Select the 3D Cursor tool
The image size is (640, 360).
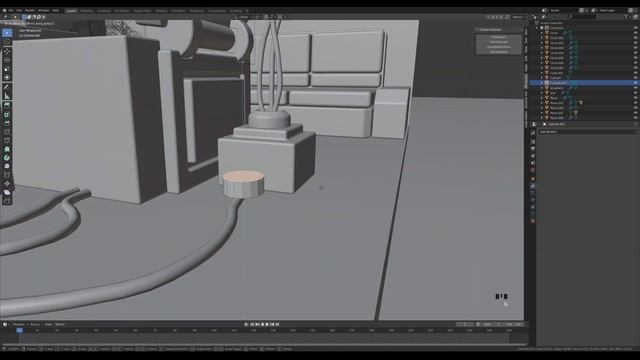(7, 42)
